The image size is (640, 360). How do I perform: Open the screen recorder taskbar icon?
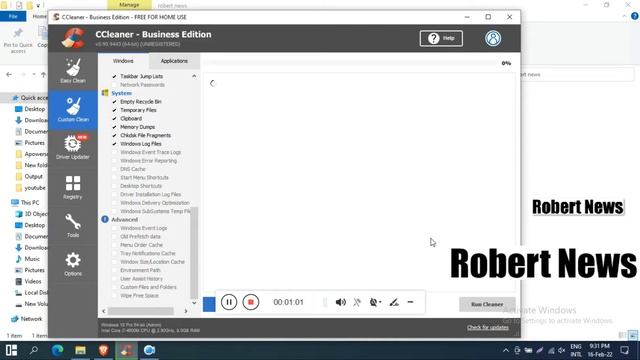(x=149, y=350)
